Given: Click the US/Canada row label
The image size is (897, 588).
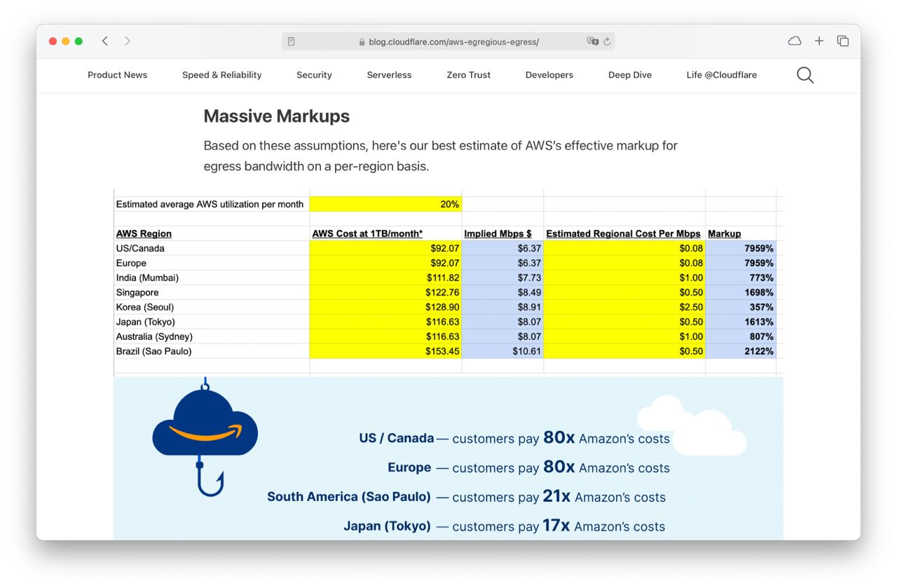Looking at the screenshot, I should coord(140,248).
